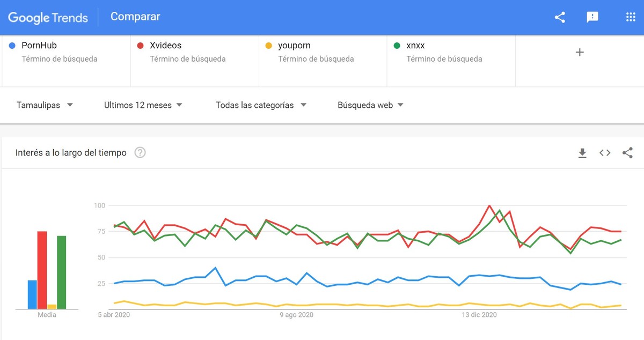The width and height of the screenshot is (644, 340).
Task: Share the interest over time chart
Action: click(x=627, y=153)
